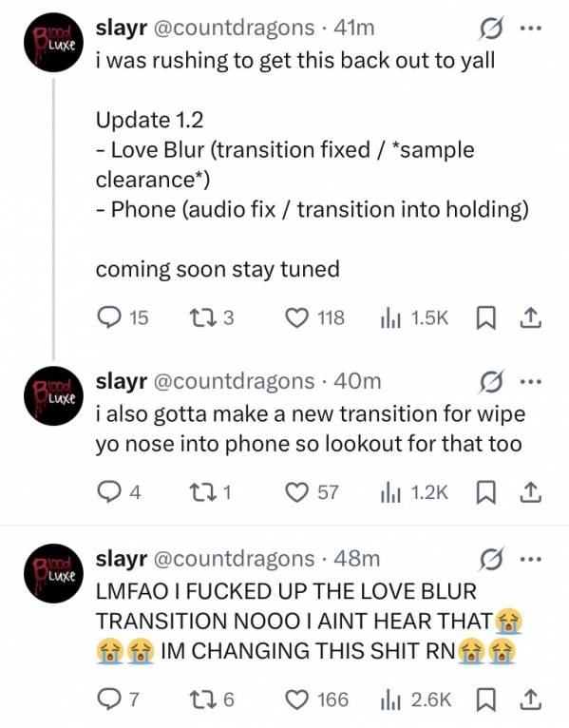Click the Blood Luxe avatar on the 40m tweet

53,395
